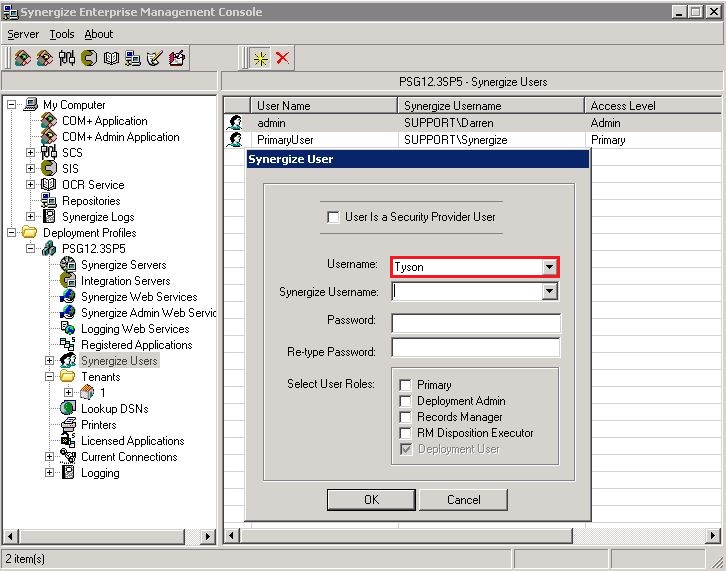Image resolution: width=726 pixels, height=571 pixels.
Task: Click the Synergize Web Services globe icon
Action: point(68,296)
